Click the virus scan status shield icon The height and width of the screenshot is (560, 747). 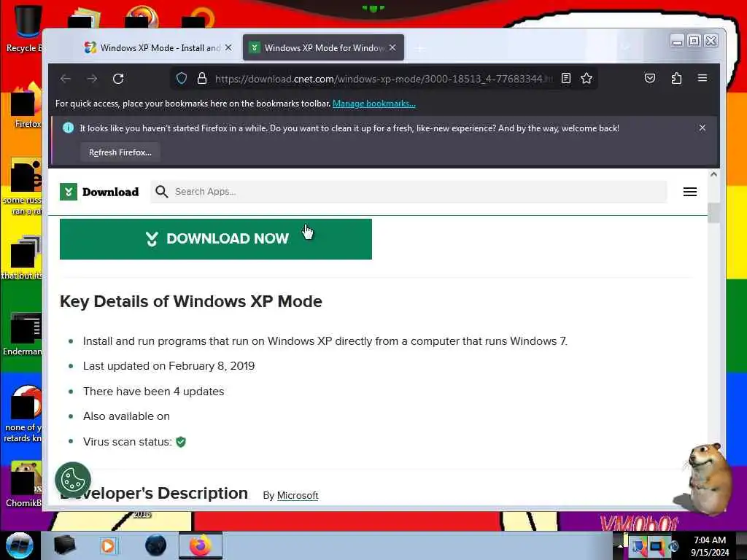[x=181, y=442]
